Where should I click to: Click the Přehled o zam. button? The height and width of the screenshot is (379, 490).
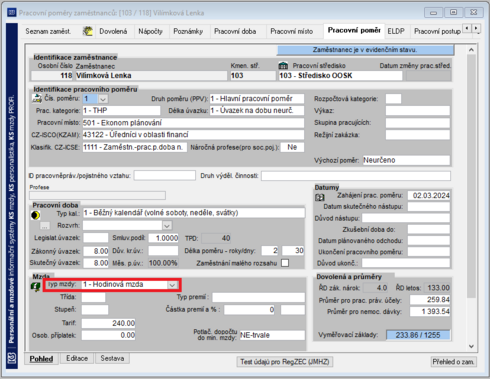point(453,362)
